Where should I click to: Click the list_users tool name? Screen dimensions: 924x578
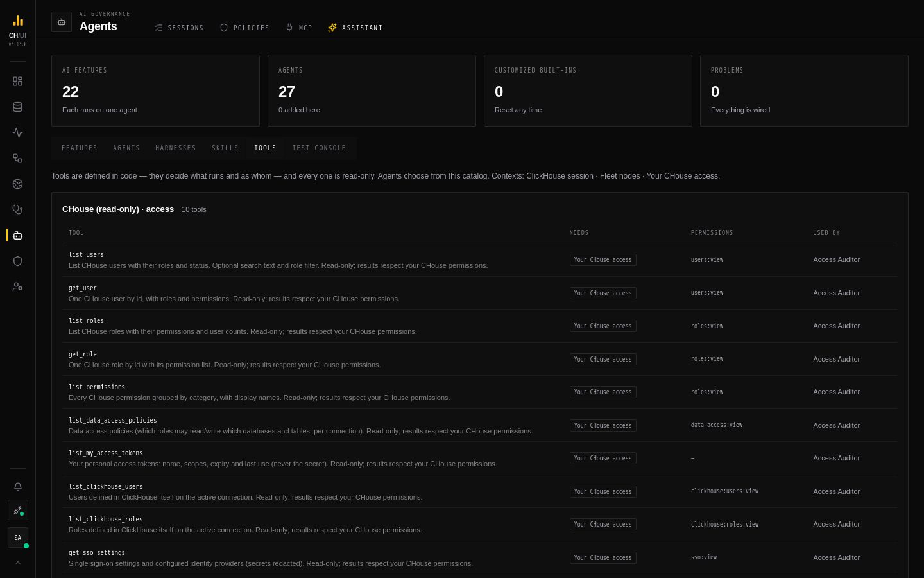coord(86,255)
